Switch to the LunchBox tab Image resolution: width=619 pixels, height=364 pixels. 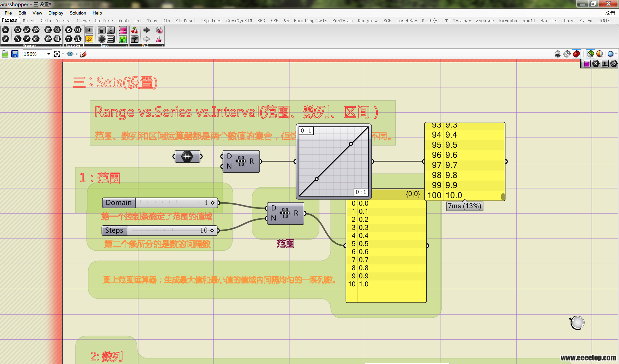[407, 21]
